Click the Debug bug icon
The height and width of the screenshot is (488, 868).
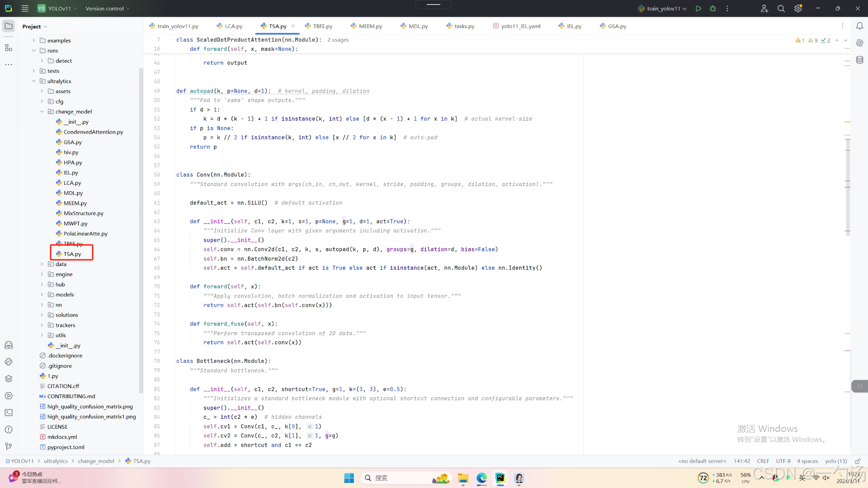(x=713, y=9)
